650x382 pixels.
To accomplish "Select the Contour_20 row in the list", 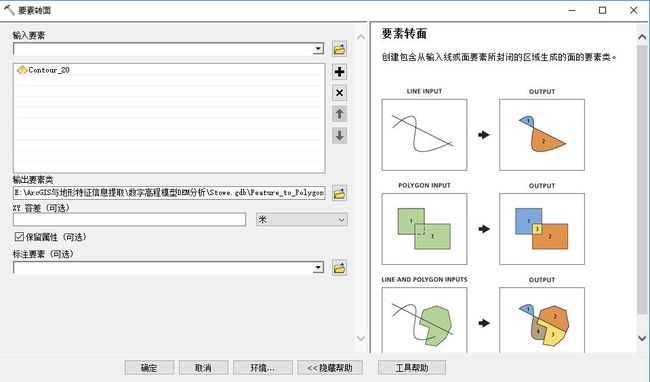I will point(169,70).
